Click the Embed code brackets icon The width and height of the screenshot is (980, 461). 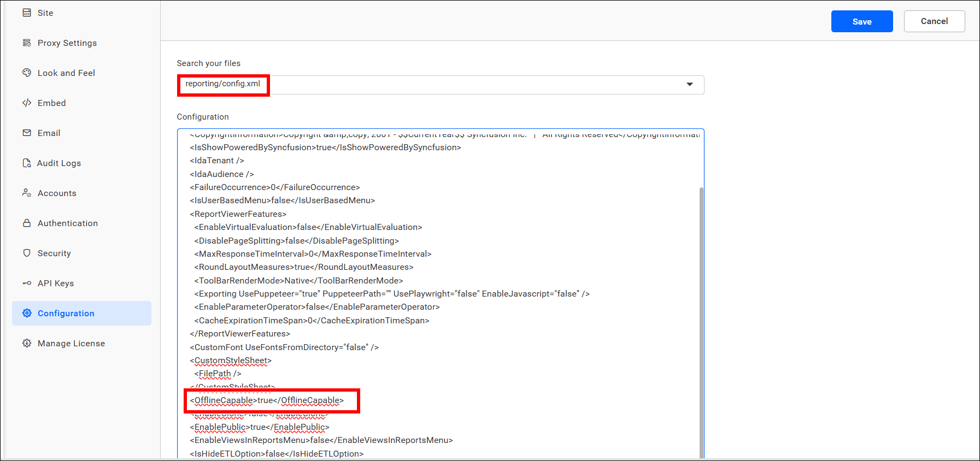pyautogui.click(x=27, y=103)
